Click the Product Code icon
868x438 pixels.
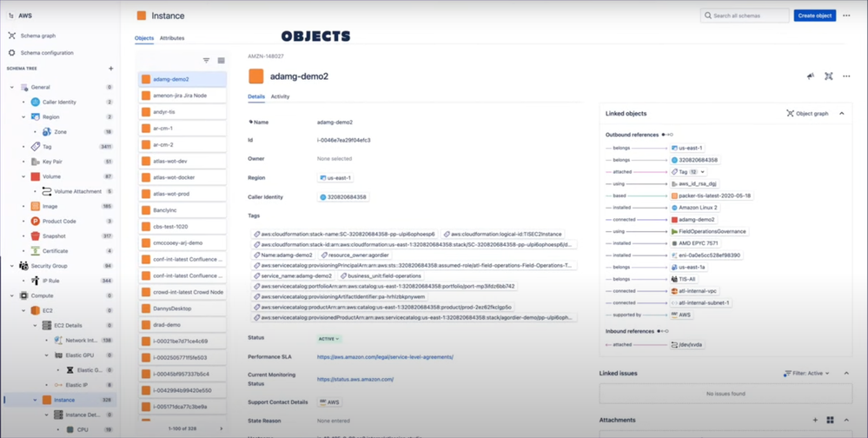tap(36, 221)
